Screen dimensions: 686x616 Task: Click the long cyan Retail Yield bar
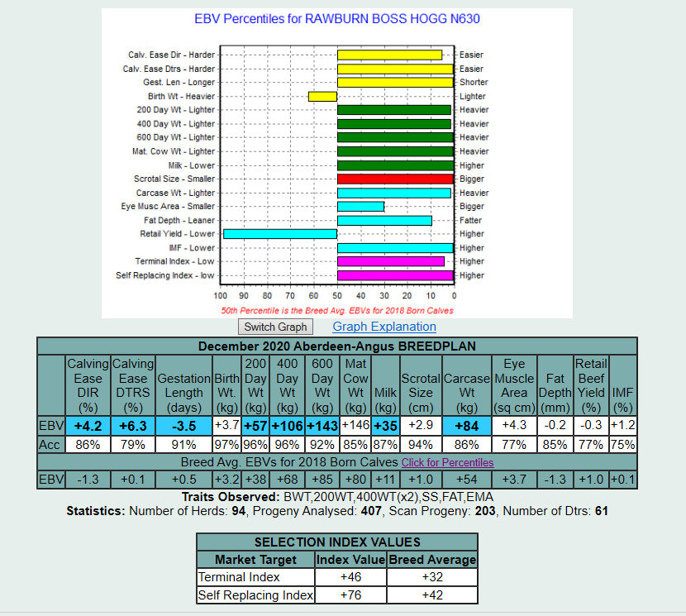[x=280, y=234]
